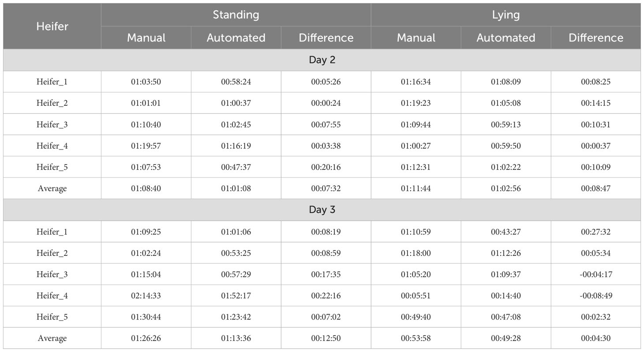Select cell value 02:14:33
This screenshot has height=352, width=644.
coord(146,296)
